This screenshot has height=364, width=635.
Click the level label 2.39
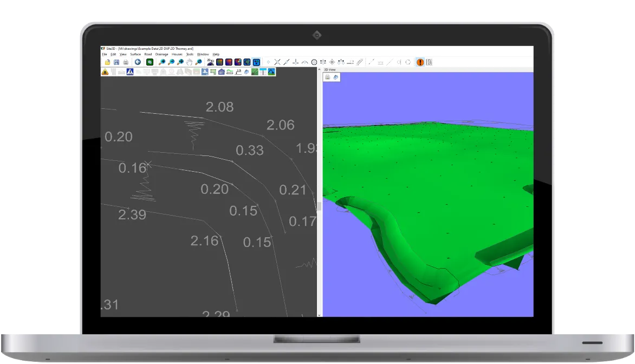coord(132,214)
